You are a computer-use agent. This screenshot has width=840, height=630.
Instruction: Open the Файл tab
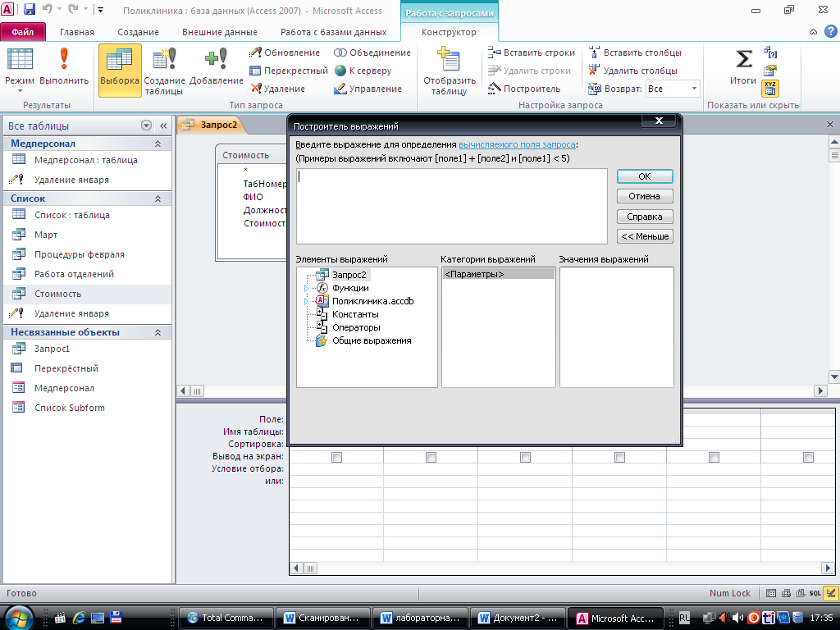tap(22, 32)
